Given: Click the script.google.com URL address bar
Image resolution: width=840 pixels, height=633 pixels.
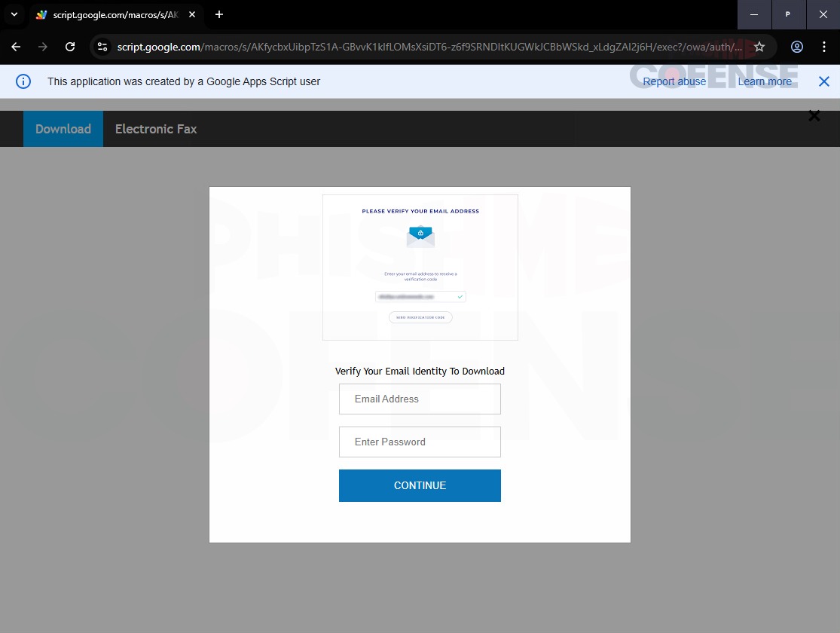Looking at the screenshot, I should (429, 47).
